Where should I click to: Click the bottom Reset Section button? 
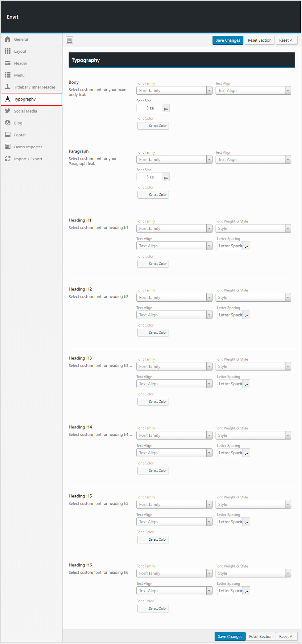pyautogui.click(x=261, y=636)
